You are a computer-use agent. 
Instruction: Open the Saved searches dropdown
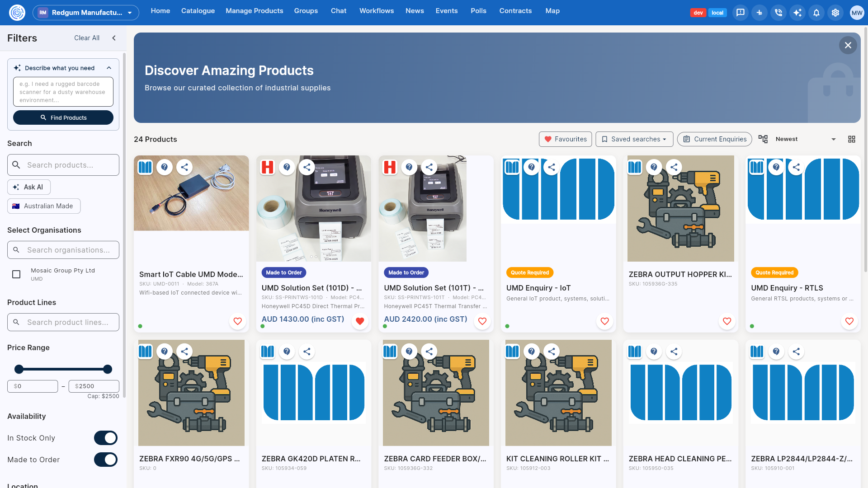point(634,139)
